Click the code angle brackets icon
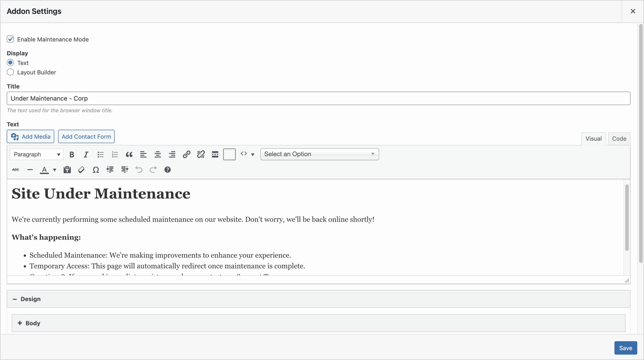 tap(244, 154)
